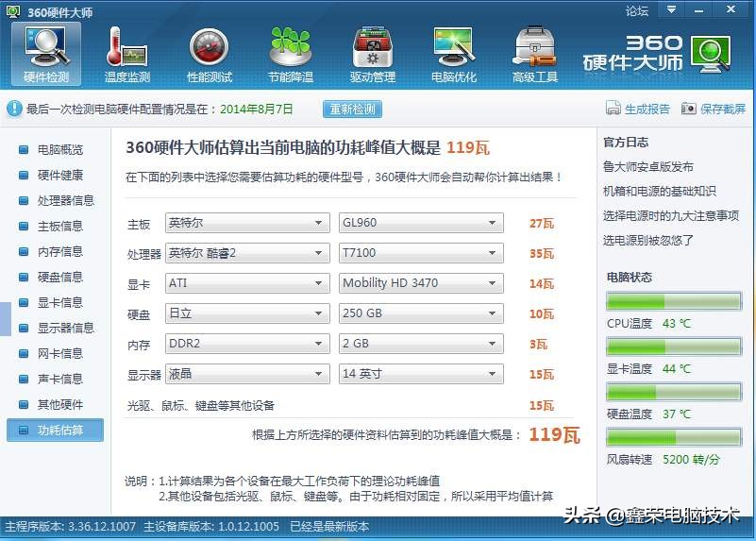Expand the 处理器 brand dropdown 英特尔 酷睿2
Viewport: 756px width, 541px height.
point(247,253)
